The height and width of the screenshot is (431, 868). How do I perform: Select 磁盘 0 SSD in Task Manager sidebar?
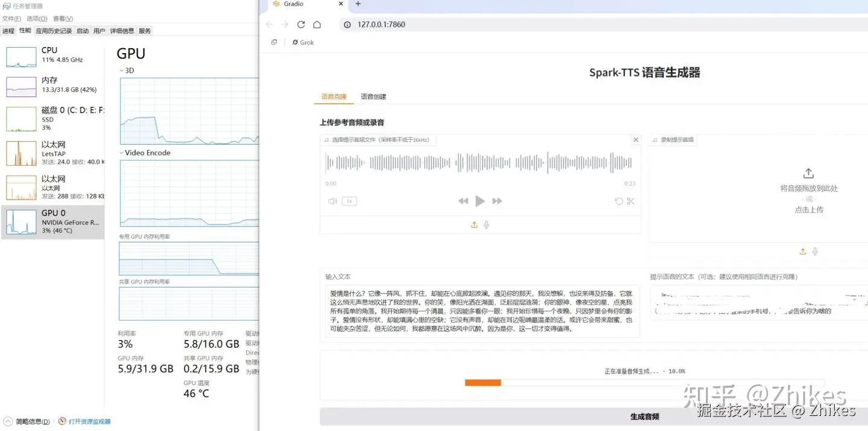(52, 118)
